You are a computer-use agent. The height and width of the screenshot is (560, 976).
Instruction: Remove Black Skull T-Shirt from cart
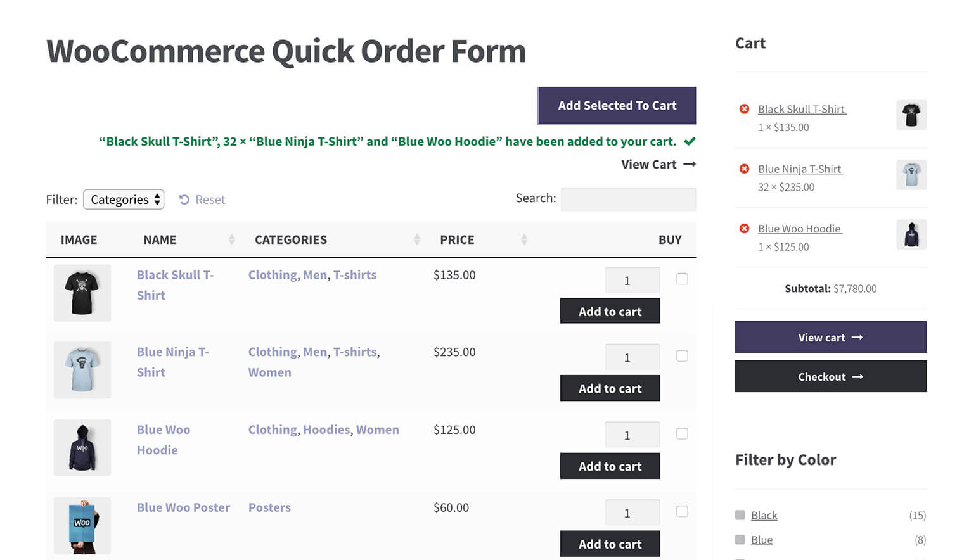tap(745, 109)
